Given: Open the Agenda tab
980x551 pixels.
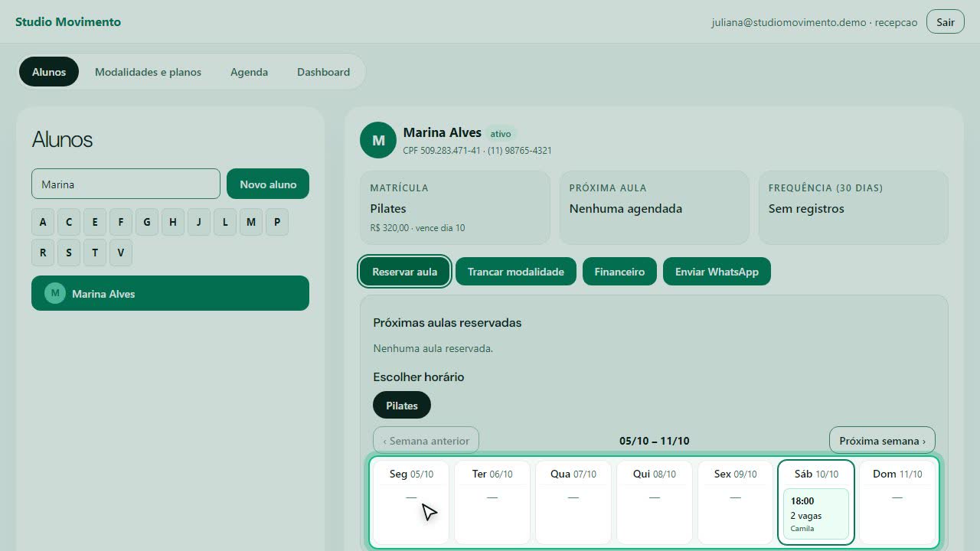Looking at the screenshot, I should click(249, 72).
